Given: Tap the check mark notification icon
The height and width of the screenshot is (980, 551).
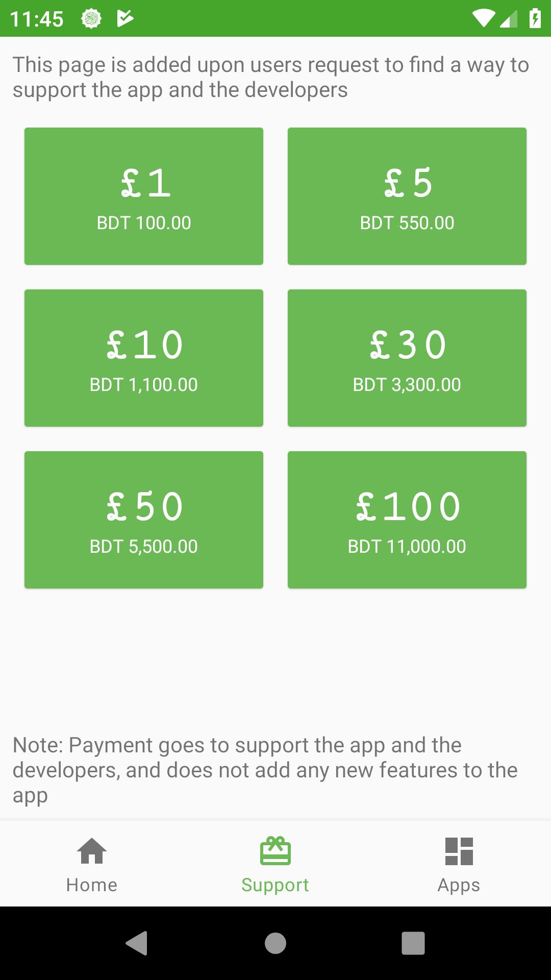Looking at the screenshot, I should point(125,19).
